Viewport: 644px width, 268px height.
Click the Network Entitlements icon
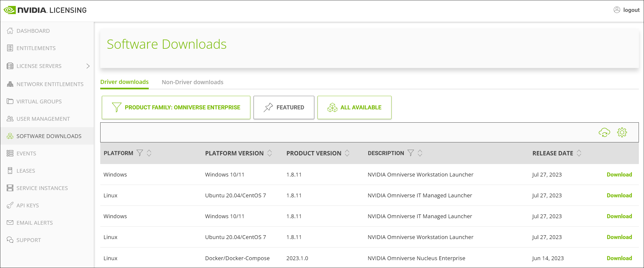[x=10, y=84]
